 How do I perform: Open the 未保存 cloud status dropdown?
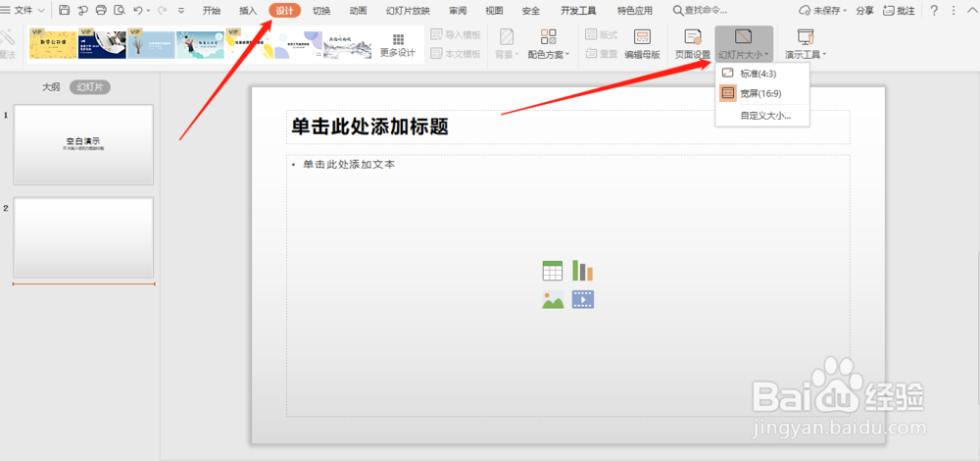click(823, 11)
